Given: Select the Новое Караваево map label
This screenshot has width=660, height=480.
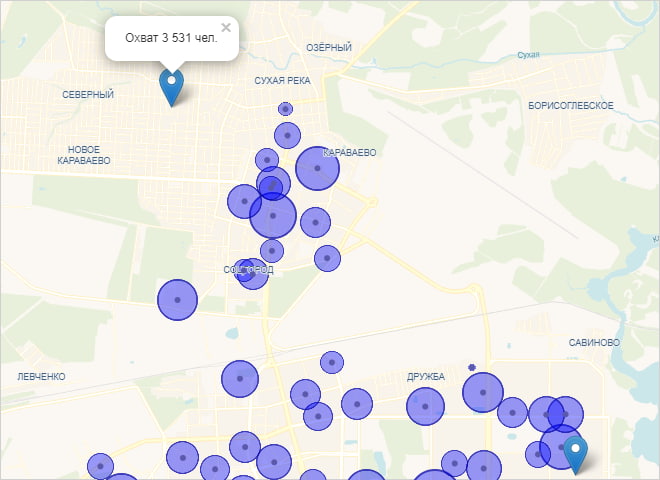Looking at the screenshot, I should point(84,154).
